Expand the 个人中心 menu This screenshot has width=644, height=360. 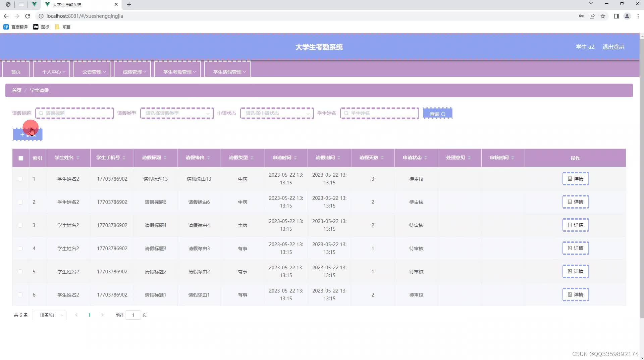[51, 70]
